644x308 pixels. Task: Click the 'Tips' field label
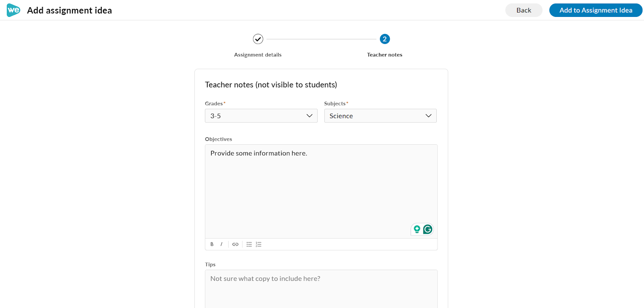(x=210, y=264)
